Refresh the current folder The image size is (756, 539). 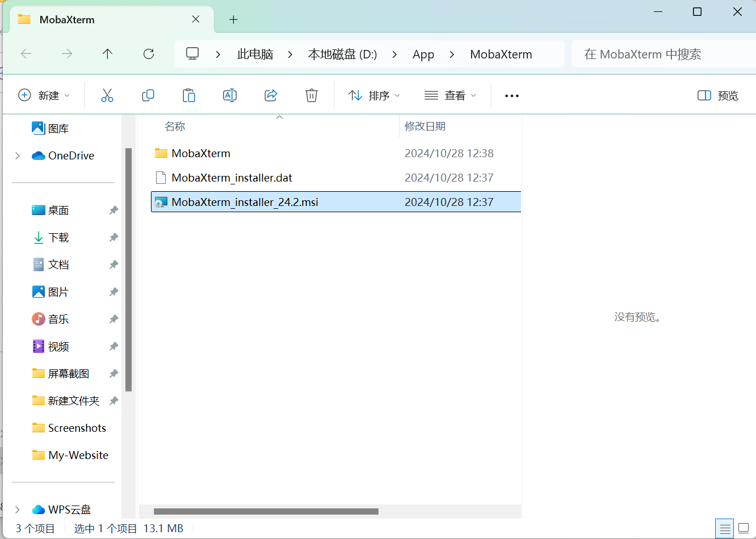(149, 54)
